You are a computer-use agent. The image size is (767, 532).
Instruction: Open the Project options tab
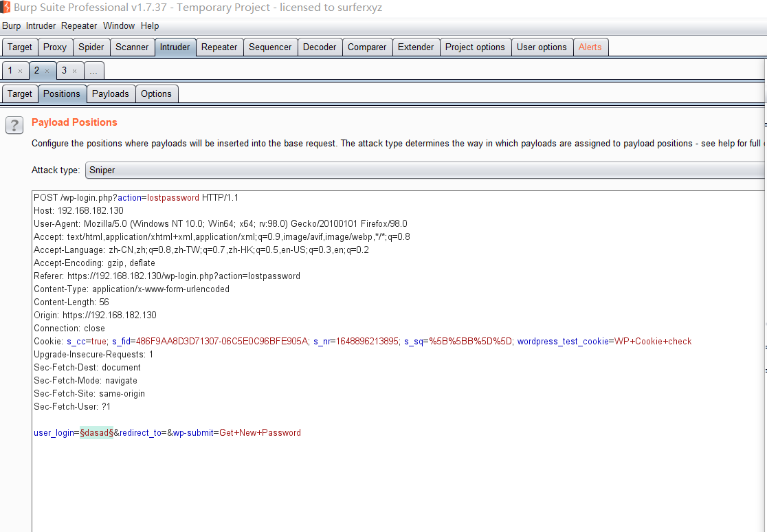pyautogui.click(x=475, y=47)
